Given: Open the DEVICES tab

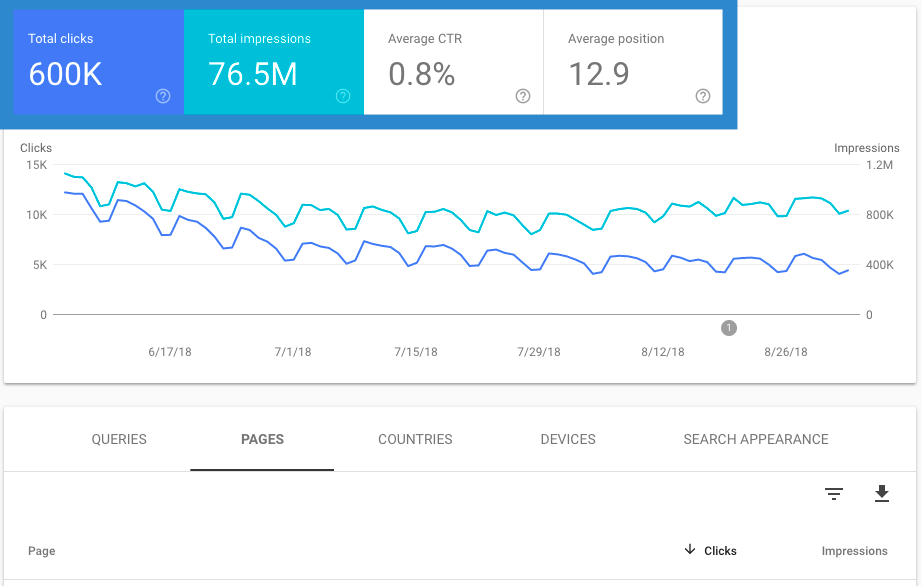Looking at the screenshot, I should coord(567,439).
